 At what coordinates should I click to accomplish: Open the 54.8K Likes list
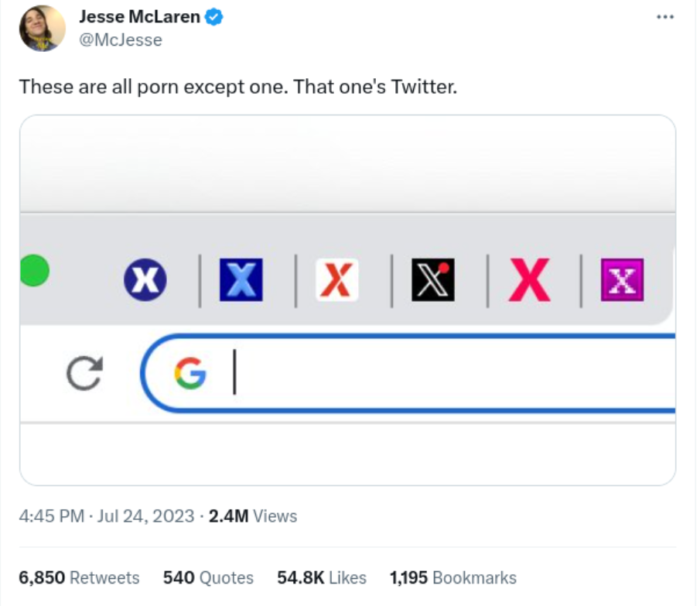pyautogui.click(x=322, y=577)
